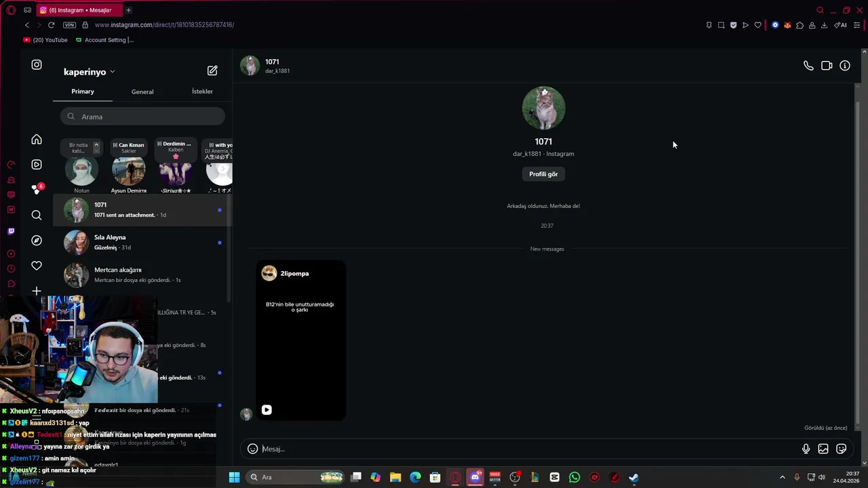Viewport: 868px width, 488px height.
Task: Open the 2lipompa shared reel author
Action: [294, 274]
